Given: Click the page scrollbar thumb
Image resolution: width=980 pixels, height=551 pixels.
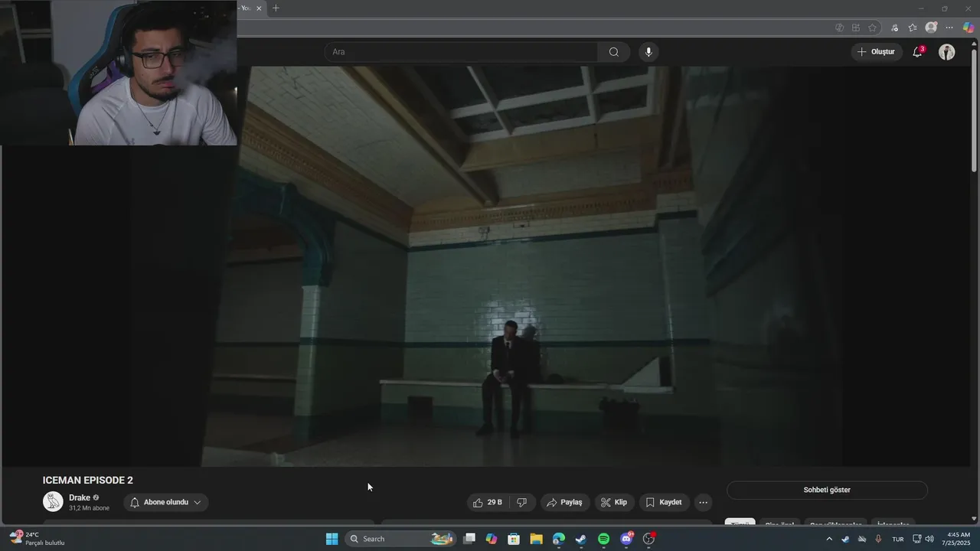Looking at the screenshot, I should [974, 112].
